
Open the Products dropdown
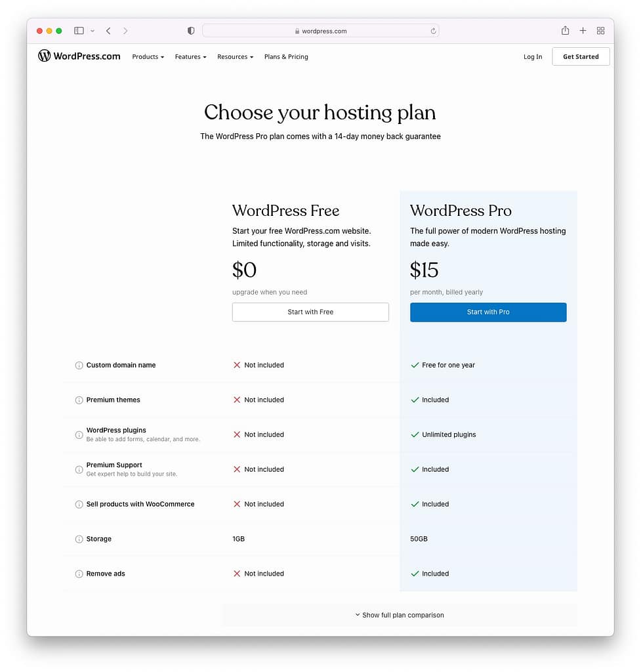click(x=148, y=56)
